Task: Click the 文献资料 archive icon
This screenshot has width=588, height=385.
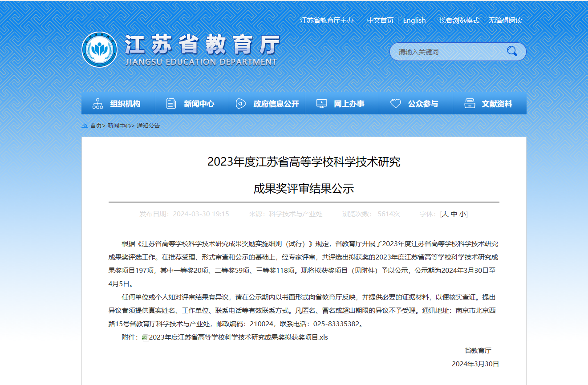Action: (470, 104)
